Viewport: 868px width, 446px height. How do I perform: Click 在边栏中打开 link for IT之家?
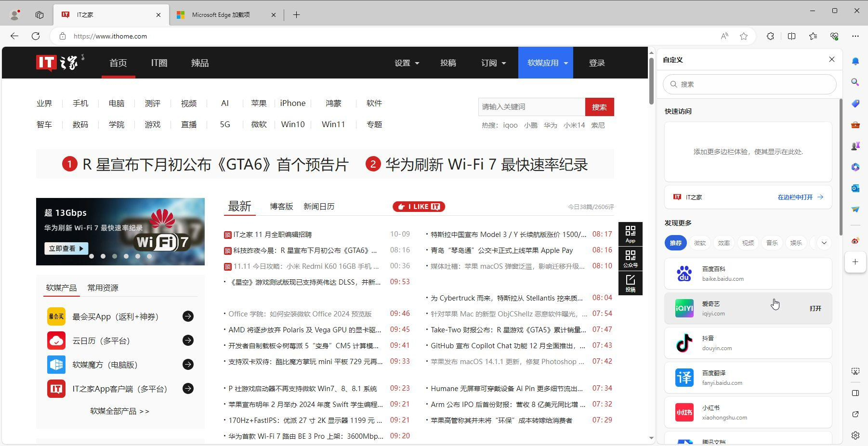click(x=801, y=197)
